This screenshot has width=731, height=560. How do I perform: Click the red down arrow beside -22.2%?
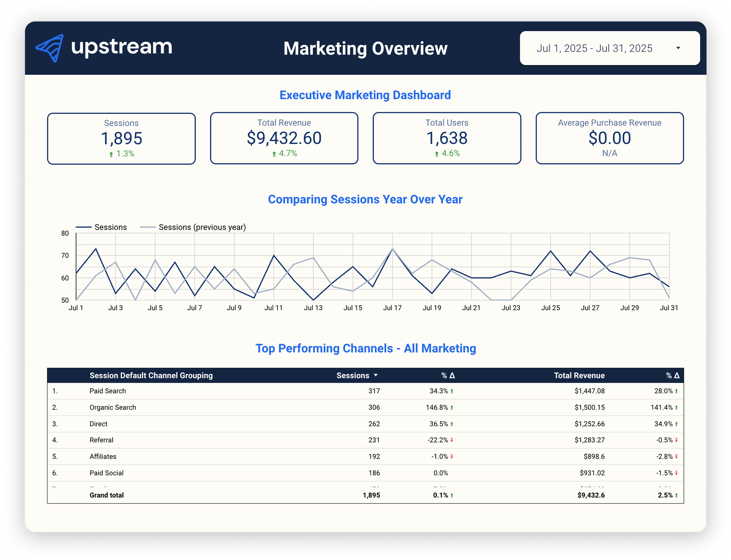coord(452,440)
